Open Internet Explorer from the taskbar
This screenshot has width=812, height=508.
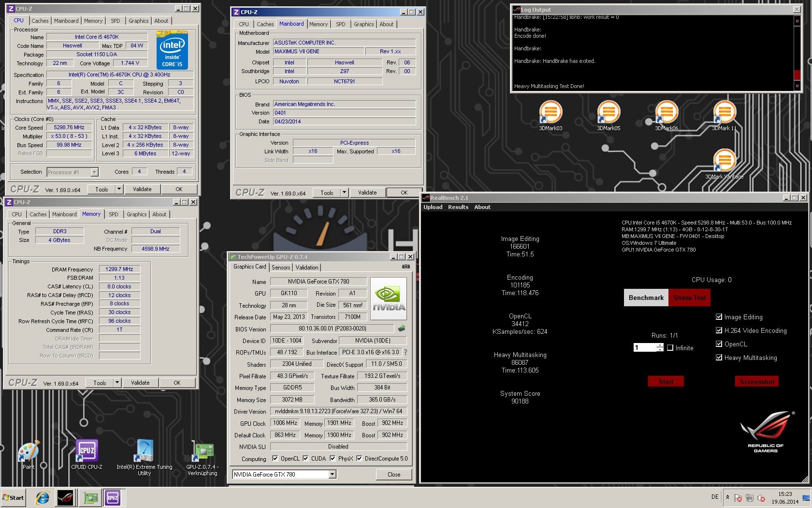(x=43, y=497)
